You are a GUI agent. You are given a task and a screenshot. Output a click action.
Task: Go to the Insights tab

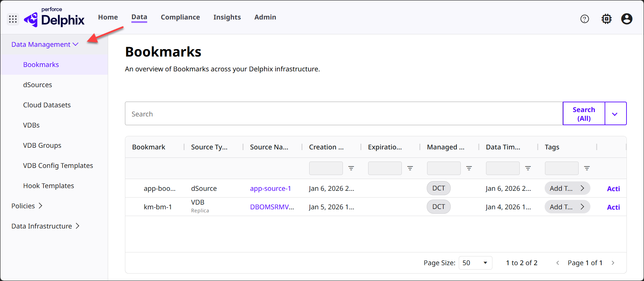tap(227, 17)
